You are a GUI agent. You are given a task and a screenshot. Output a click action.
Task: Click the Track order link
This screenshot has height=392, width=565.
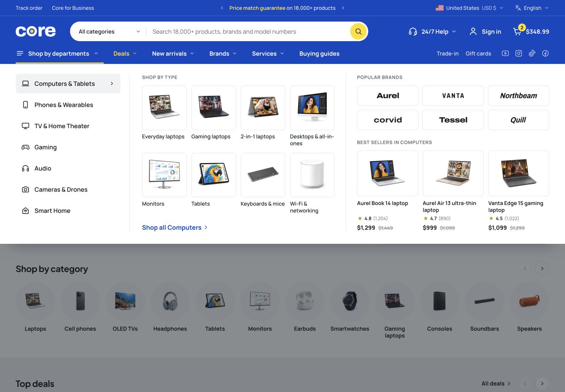pos(29,8)
